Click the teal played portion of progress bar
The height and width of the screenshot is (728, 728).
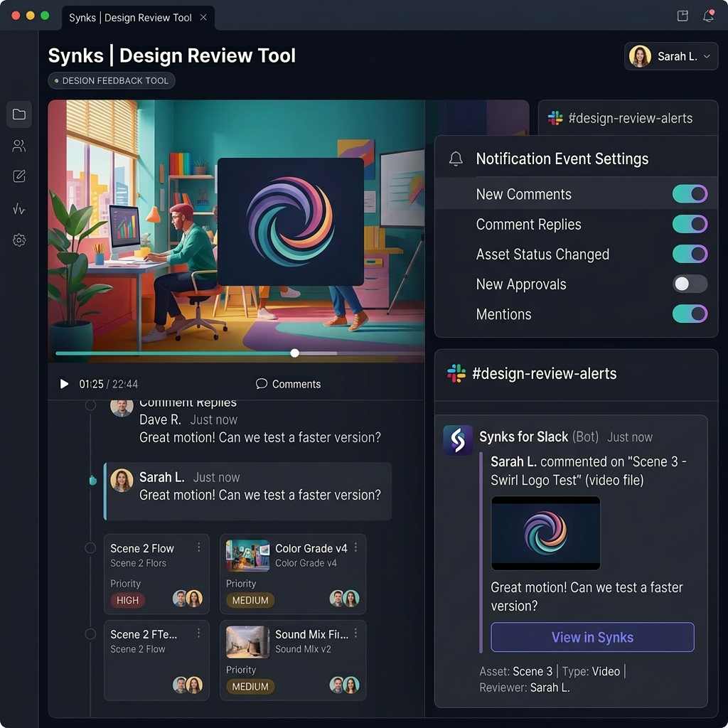[174, 353]
